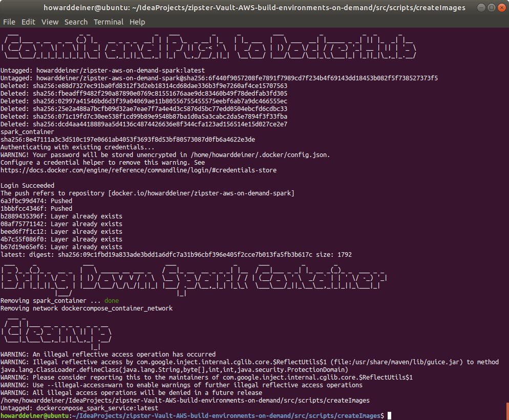
Task: Close the terminal window
Action: [501, 8]
